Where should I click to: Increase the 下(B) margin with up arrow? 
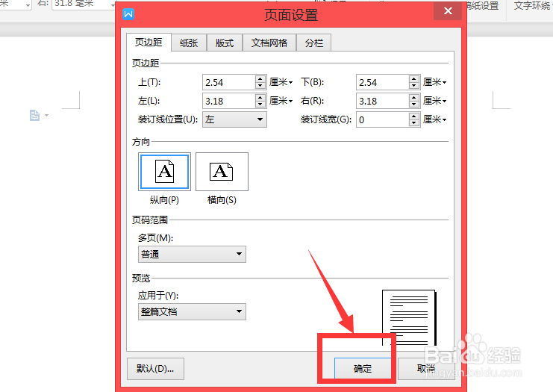[414, 78]
